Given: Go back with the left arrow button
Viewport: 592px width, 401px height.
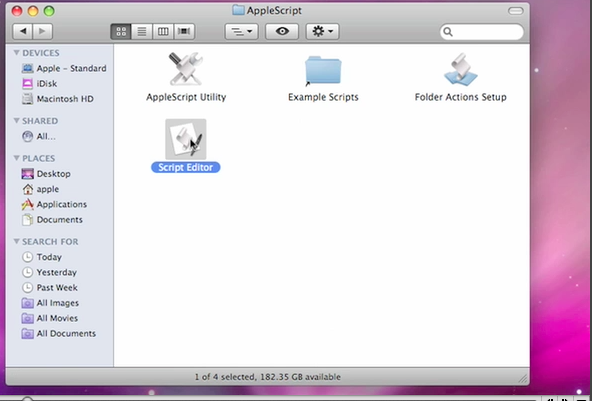Looking at the screenshot, I should pos(23,31).
